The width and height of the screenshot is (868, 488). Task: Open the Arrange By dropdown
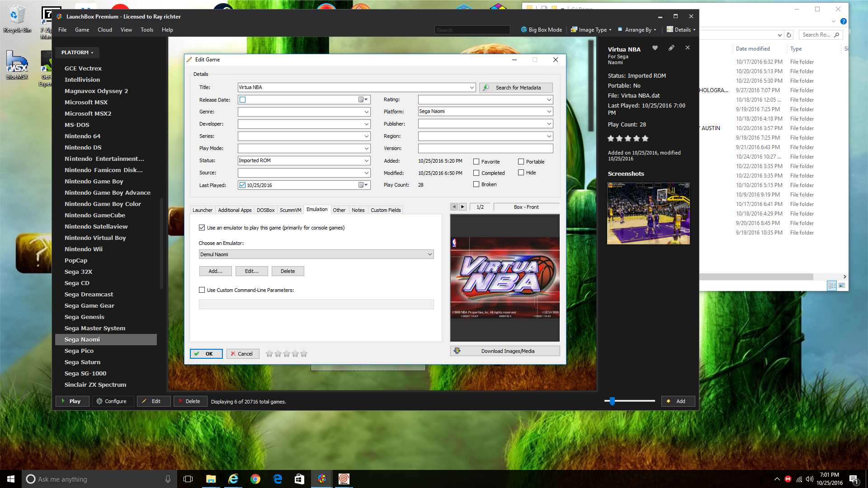[637, 30]
